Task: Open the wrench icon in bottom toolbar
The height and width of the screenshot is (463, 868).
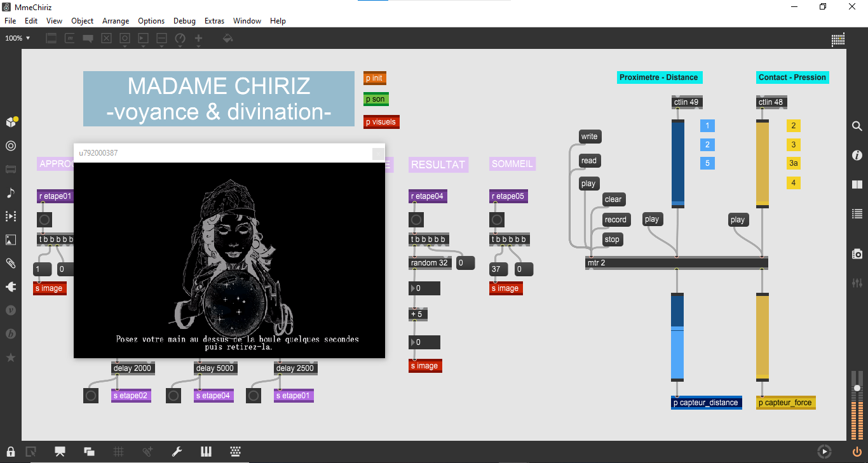Action: pos(177,452)
